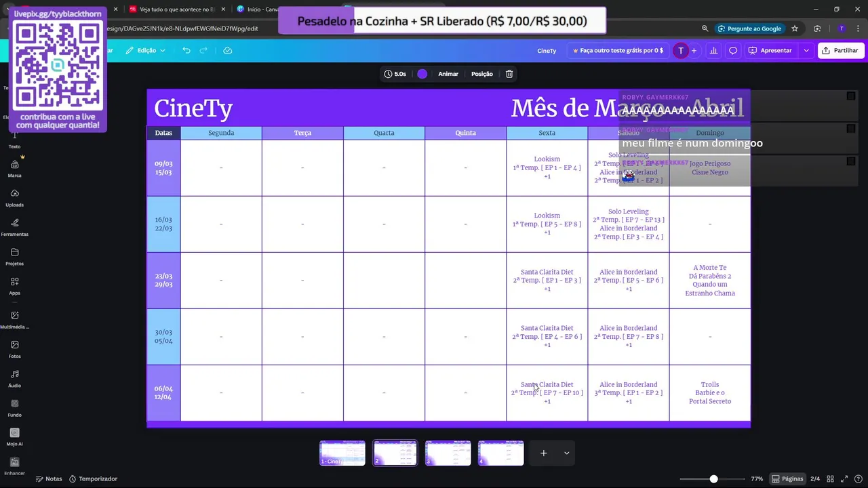868x488 pixels.
Task: Open the Uploads panel
Action: coord(14,198)
